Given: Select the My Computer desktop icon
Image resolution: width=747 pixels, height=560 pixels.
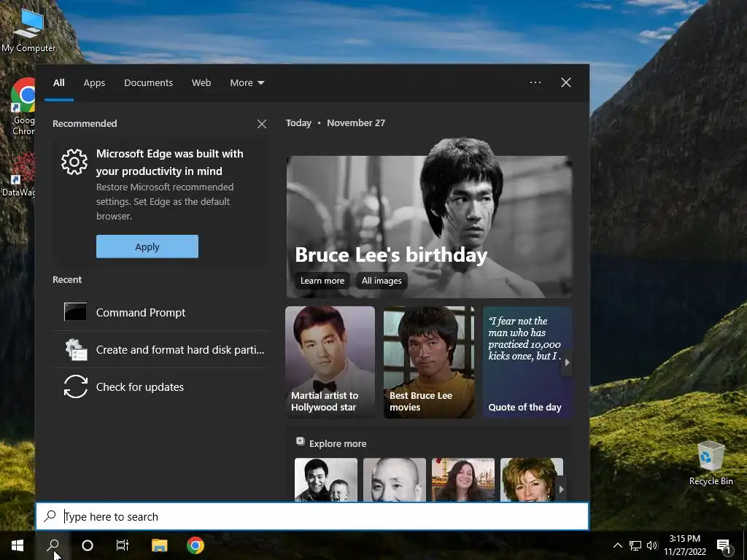Looking at the screenshot, I should [28, 31].
